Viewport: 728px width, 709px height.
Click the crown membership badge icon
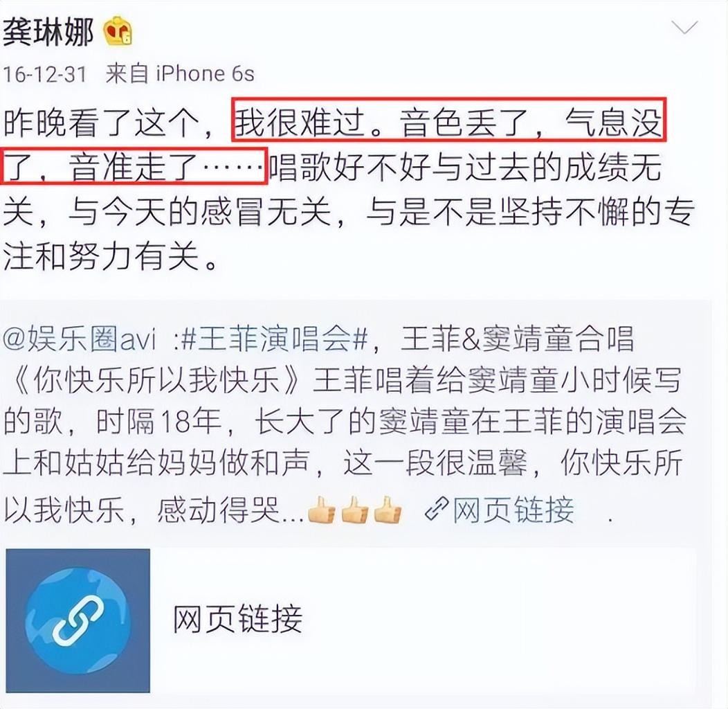coord(118,31)
